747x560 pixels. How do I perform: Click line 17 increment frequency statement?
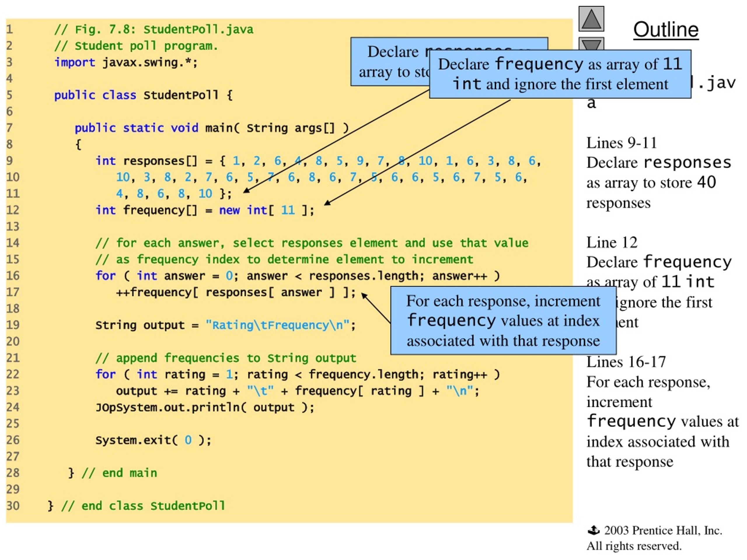[x=236, y=292]
